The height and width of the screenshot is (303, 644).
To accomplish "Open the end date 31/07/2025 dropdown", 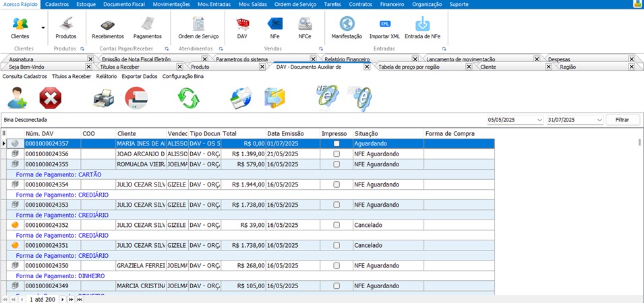I will [x=599, y=120].
